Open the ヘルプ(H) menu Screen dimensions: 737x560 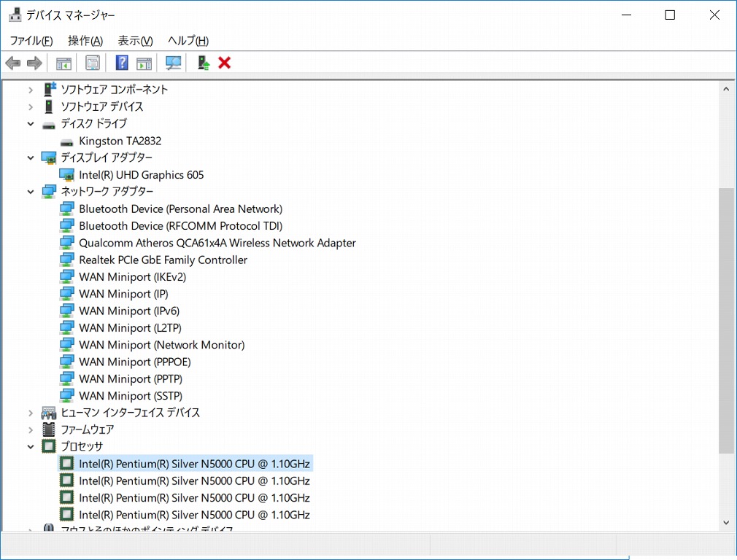[188, 41]
